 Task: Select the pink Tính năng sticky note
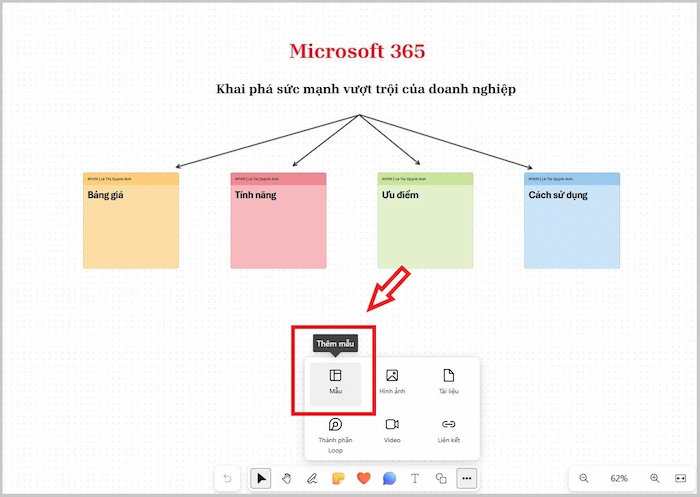point(278,221)
